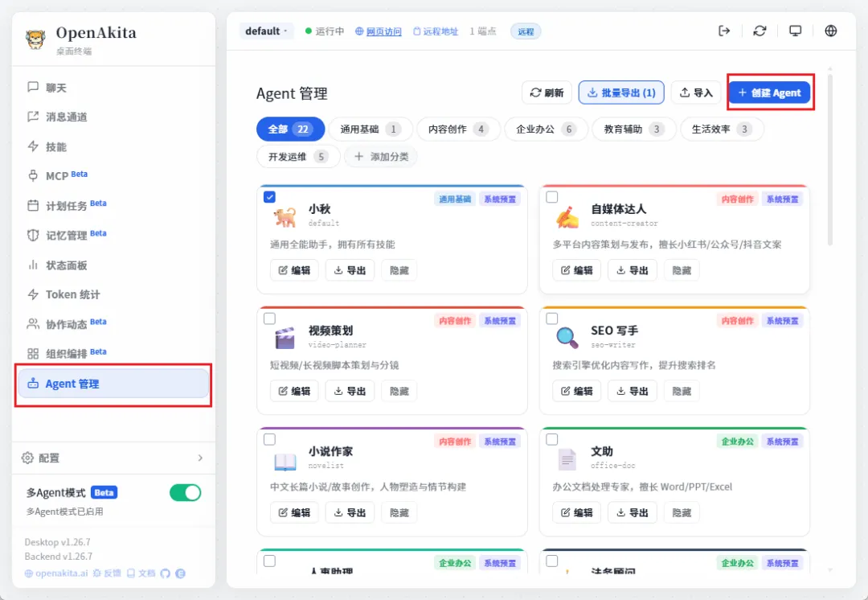Image resolution: width=868 pixels, height=600 pixels.
Task: Open the 文档 docs link
Action: coord(141,573)
